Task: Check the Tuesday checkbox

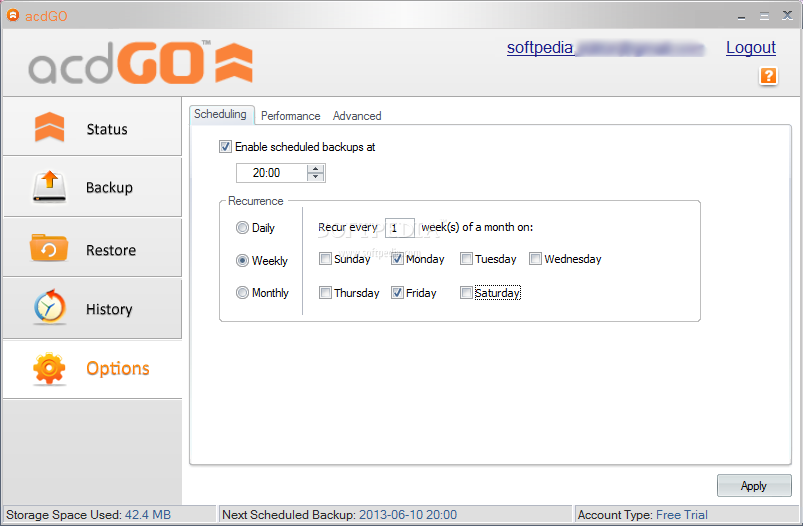Action: coord(466,259)
